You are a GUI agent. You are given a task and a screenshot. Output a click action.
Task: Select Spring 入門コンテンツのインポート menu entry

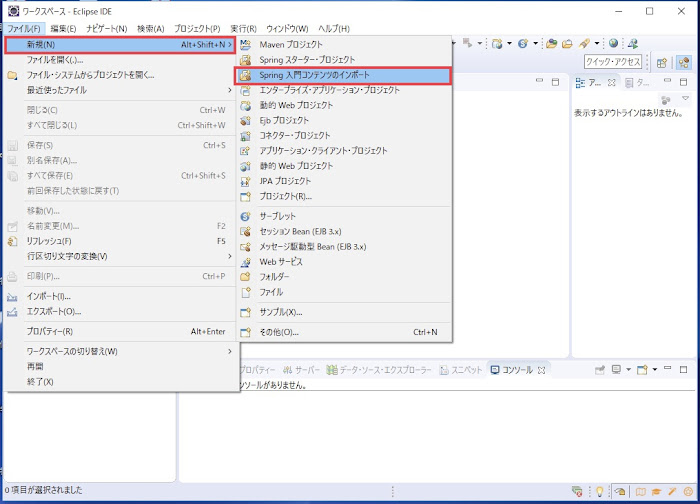(x=343, y=75)
